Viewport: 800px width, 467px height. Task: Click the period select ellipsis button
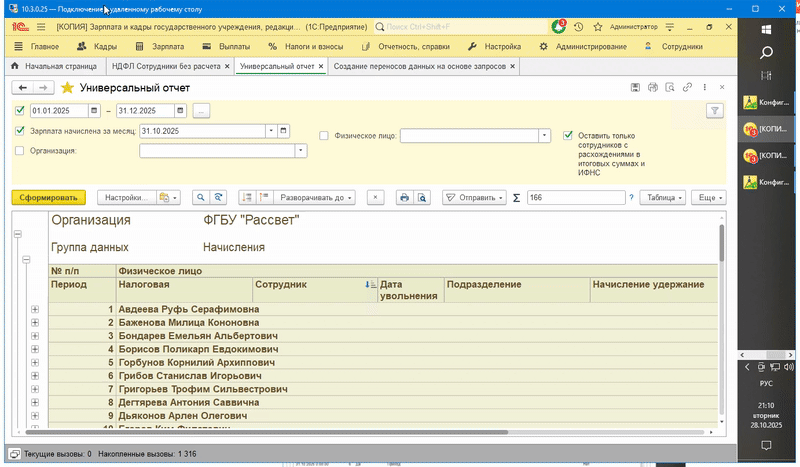201,110
